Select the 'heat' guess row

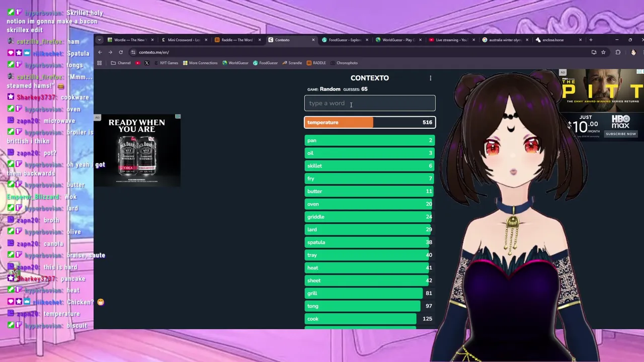pos(370,267)
